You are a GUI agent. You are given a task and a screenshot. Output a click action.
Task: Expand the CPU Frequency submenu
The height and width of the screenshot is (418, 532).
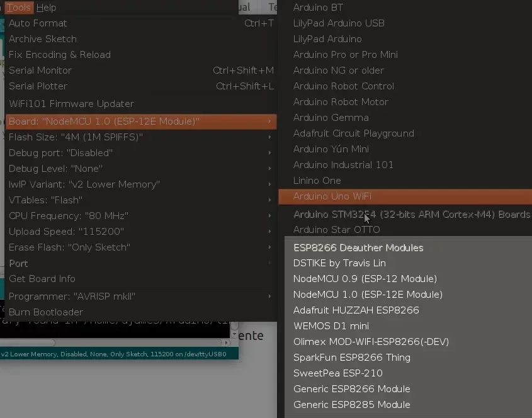(x=141, y=216)
